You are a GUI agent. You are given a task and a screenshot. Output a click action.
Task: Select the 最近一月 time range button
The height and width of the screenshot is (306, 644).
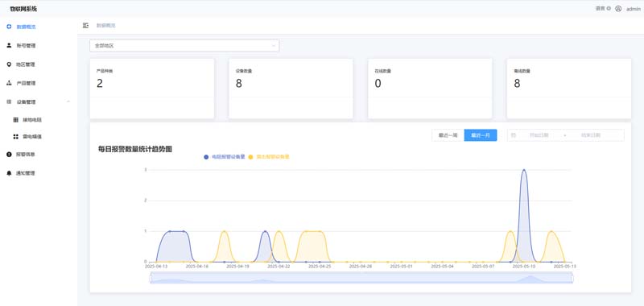pos(481,135)
